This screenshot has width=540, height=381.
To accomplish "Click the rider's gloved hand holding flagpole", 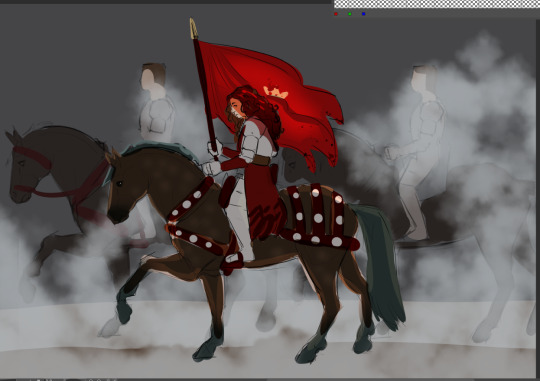I will click(x=215, y=147).
